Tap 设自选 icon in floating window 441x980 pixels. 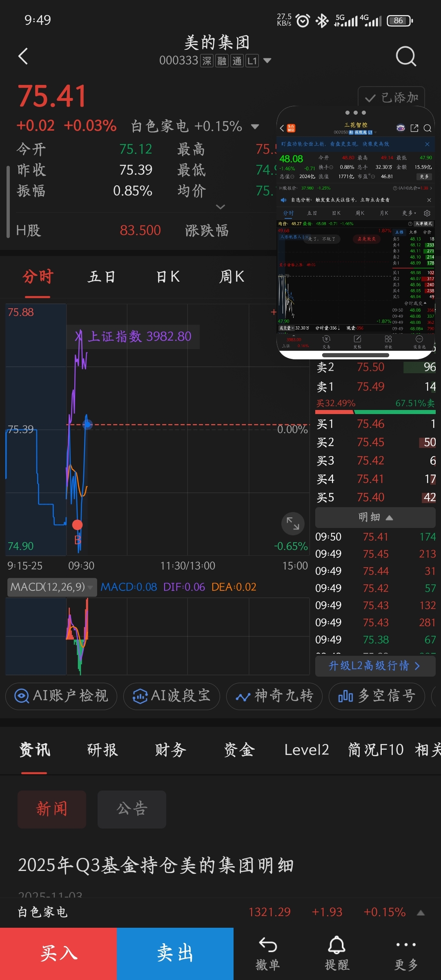[x=419, y=342]
